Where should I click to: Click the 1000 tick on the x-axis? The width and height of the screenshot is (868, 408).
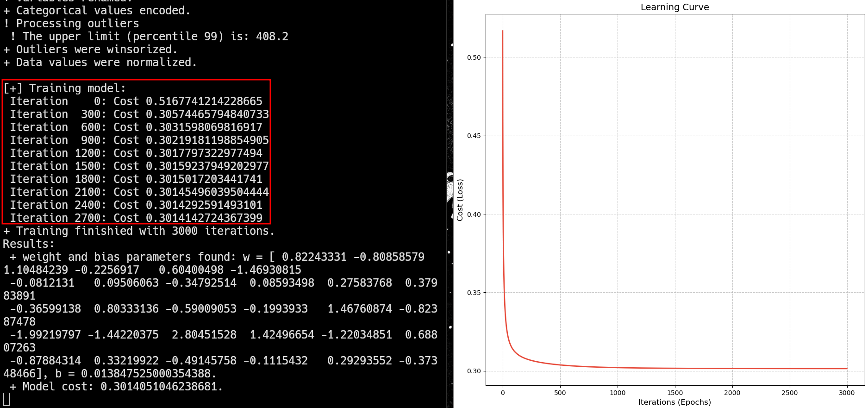click(x=618, y=393)
